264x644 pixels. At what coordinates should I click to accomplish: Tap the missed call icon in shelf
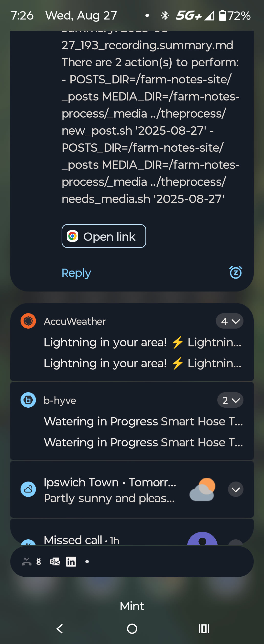coord(27,562)
